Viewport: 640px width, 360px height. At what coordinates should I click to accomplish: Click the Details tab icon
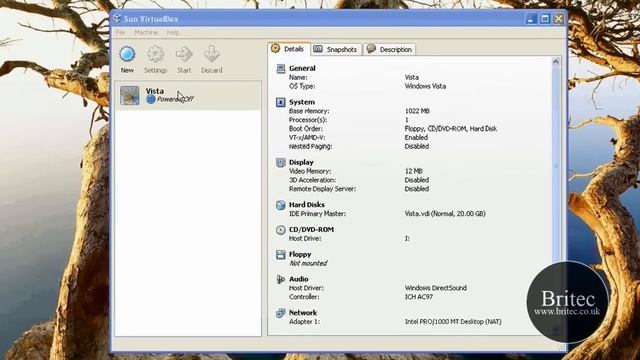click(x=276, y=49)
